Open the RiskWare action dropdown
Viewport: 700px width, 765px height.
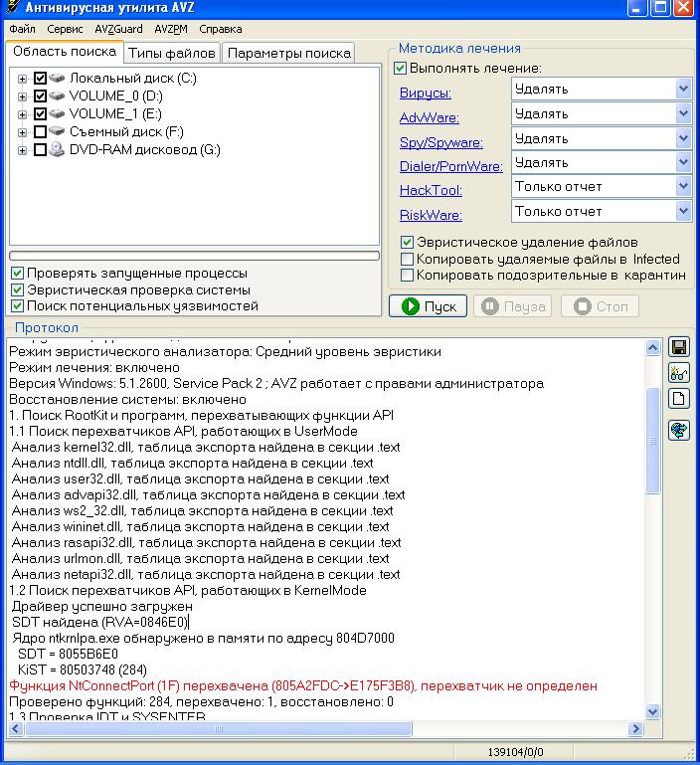(683, 211)
